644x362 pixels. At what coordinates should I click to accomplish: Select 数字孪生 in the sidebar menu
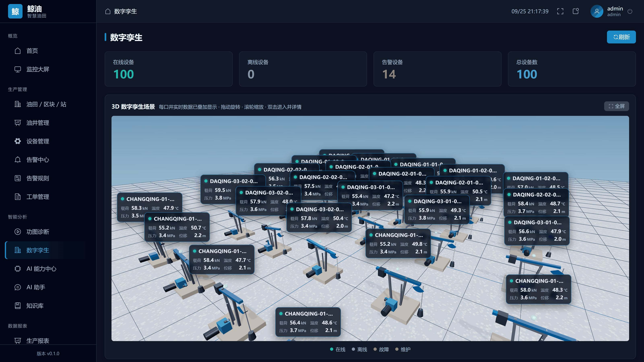tap(48, 250)
